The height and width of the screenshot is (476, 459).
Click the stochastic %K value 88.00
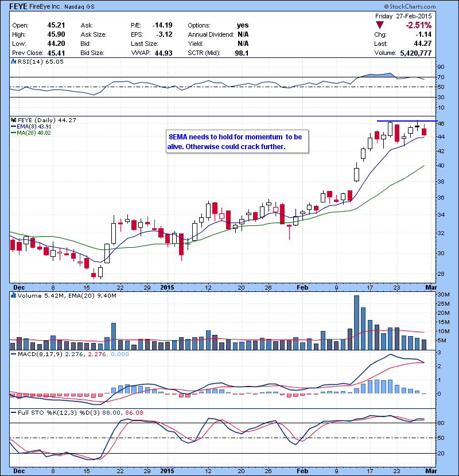click(111, 412)
